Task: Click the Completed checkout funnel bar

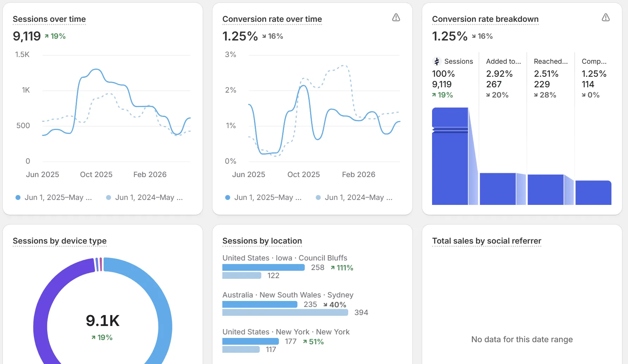Action: (593, 193)
